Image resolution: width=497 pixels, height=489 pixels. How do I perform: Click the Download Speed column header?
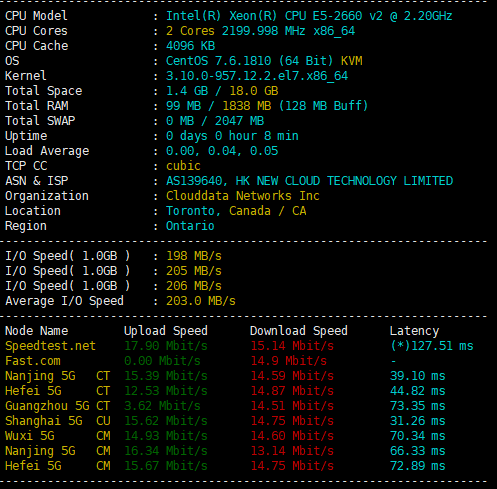pos(299,331)
